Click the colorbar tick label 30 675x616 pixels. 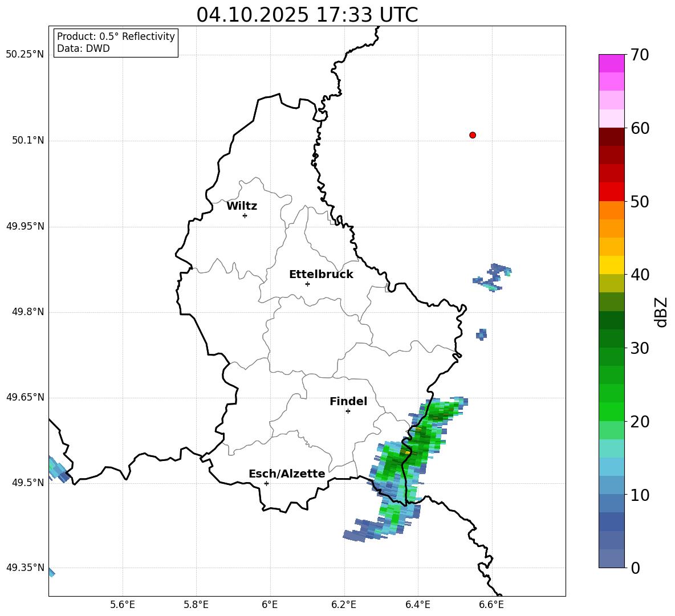[x=640, y=348]
